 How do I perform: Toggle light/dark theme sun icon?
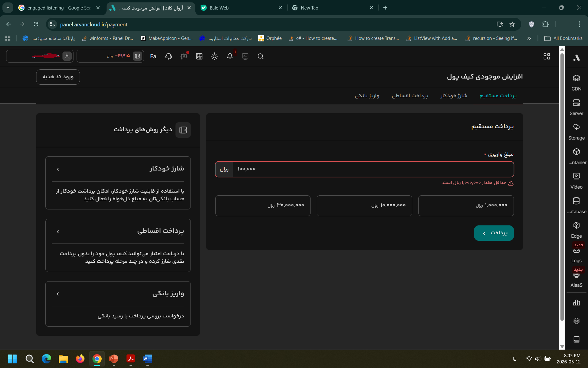click(214, 56)
